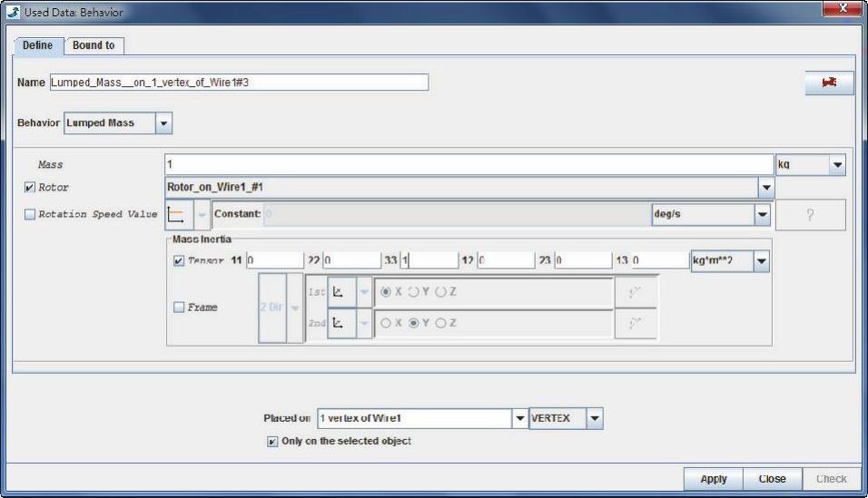
Task: Open the Behavior Lumped Mass dropdown
Action: click(163, 122)
